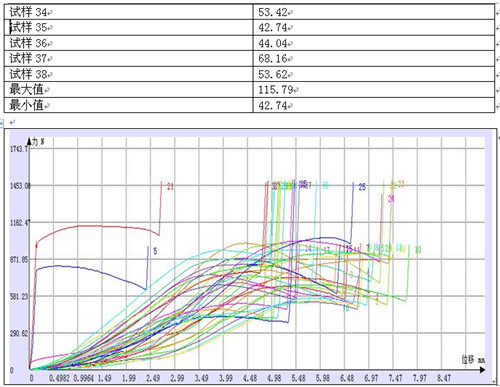
Task: Select curve label 25 on the chart
Action: [362, 187]
